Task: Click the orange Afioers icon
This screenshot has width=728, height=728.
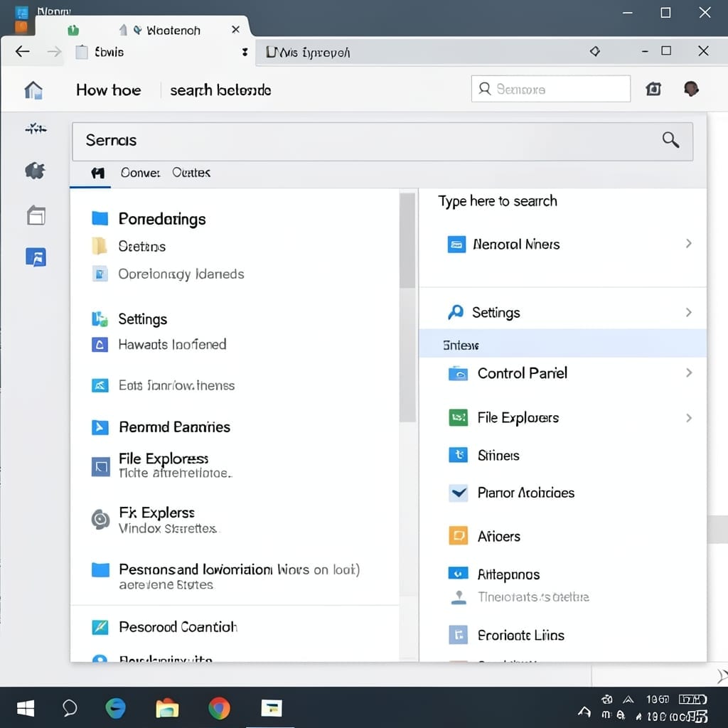Action: (459, 535)
